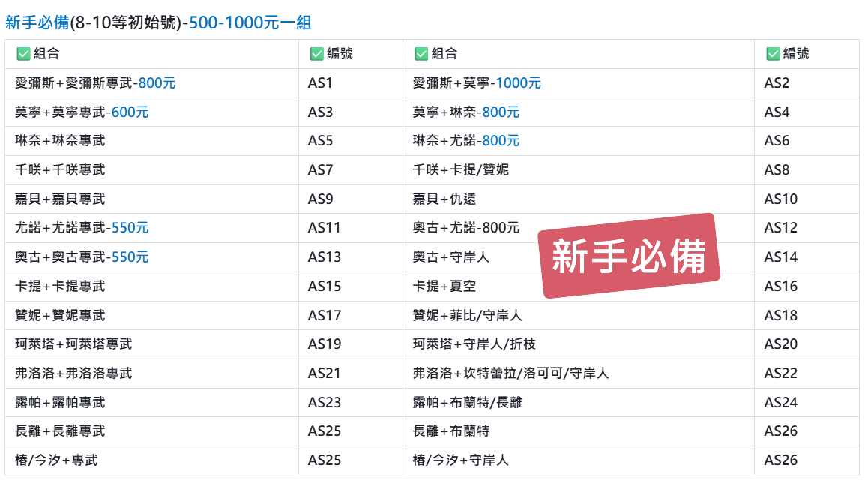Select the 嘉貝+仇遠 combination cell
868x489 pixels.
click(444, 199)
